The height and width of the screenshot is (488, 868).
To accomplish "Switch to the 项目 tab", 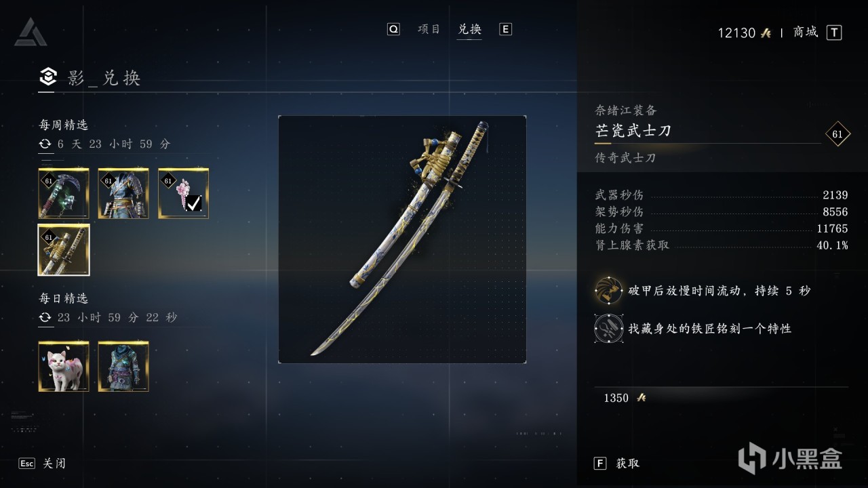I will click(429, 29).
